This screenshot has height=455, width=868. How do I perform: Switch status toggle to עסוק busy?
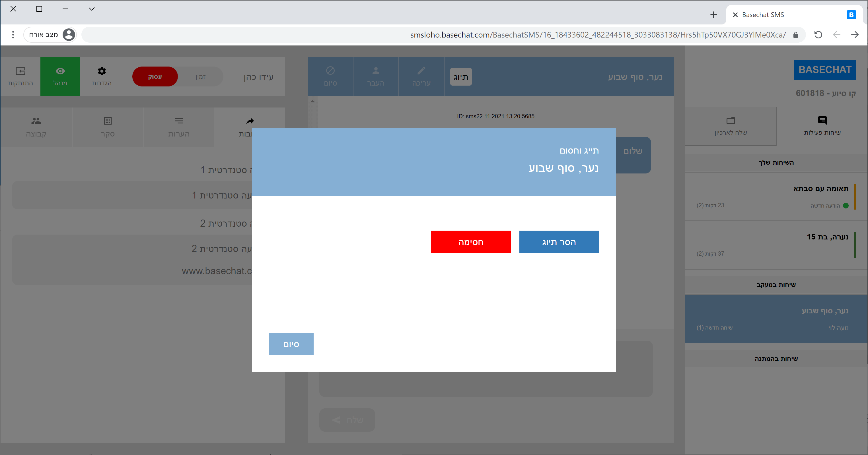pyautogui.click(x=155, y=76)
